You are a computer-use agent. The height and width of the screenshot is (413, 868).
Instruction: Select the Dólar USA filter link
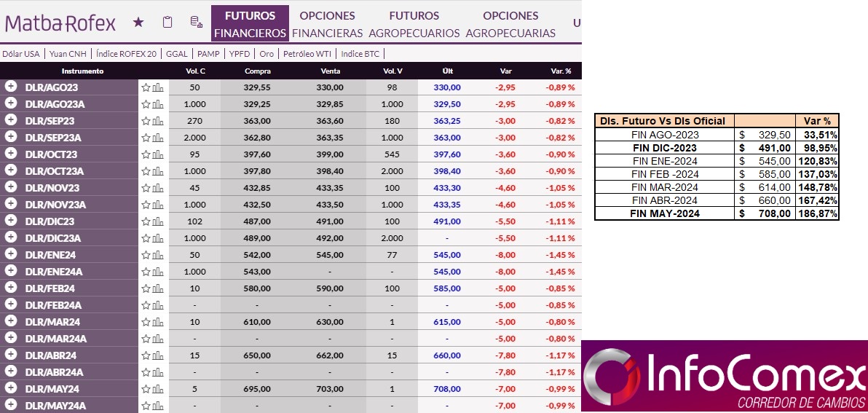[x=21, y=54]
